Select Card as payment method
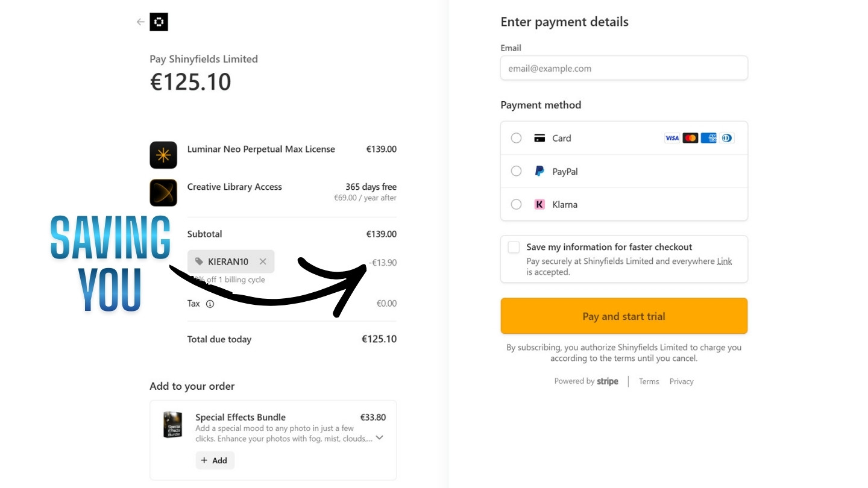The width and height of the screenshot is (868, 488). pos(516,138)
